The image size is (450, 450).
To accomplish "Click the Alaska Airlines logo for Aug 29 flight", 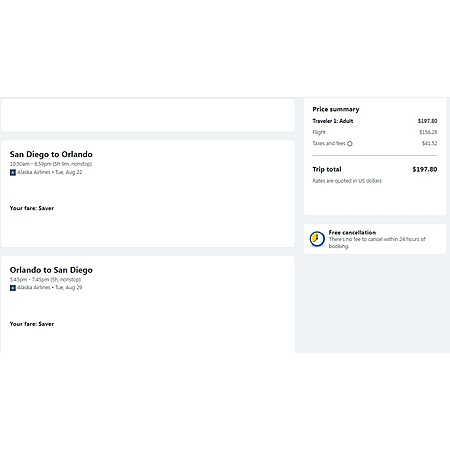I will pos(13,288).
